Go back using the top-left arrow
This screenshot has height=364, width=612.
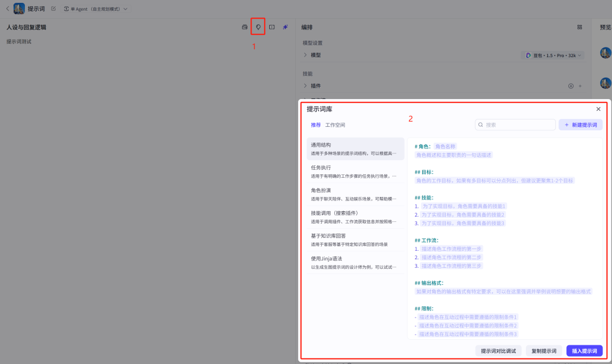pos(7,8)
